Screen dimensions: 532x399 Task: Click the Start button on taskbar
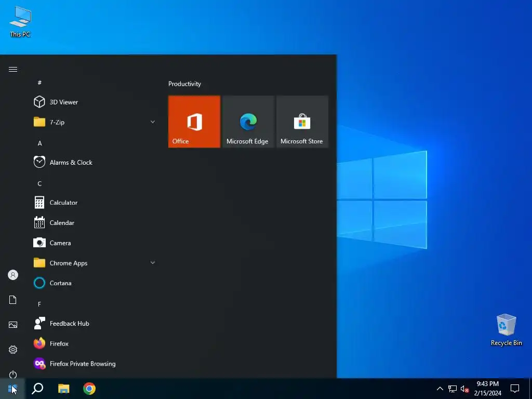[x=12, y=389]
